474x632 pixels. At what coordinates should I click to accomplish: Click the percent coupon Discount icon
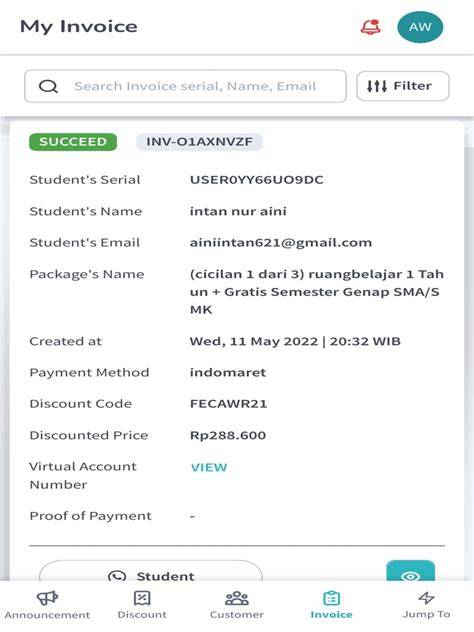pos(142,598)
